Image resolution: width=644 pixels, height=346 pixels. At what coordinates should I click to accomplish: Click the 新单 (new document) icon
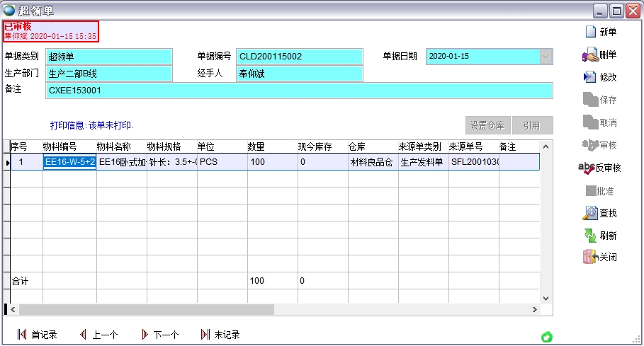(590, 32)
